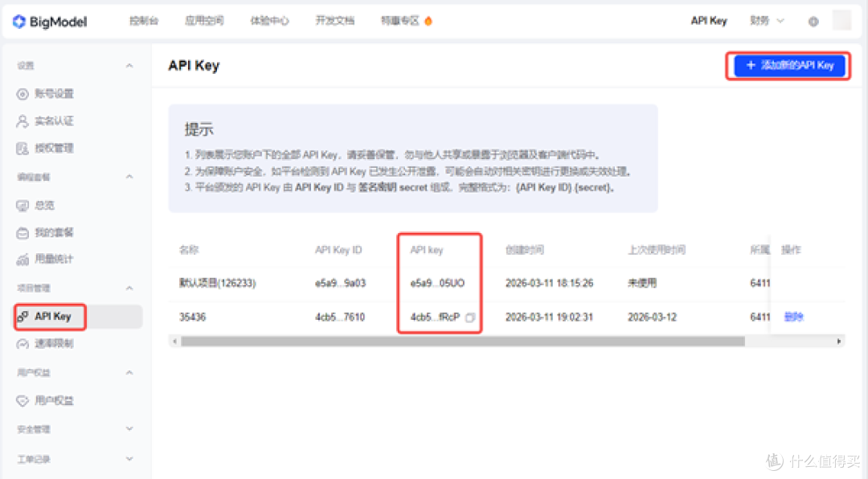Viewport: 868px width, 479px height.
Task: Collapse the 项目管理 sidebar section
Action: coord(129,289)
